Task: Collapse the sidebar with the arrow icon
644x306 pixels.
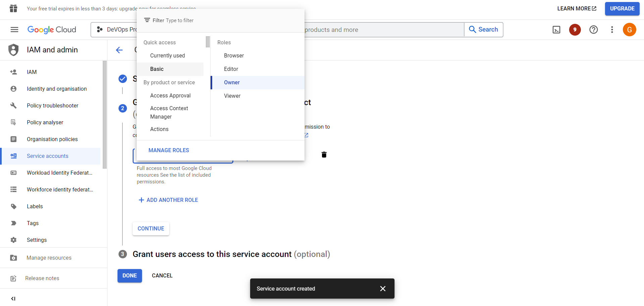Action: point(13,299)
